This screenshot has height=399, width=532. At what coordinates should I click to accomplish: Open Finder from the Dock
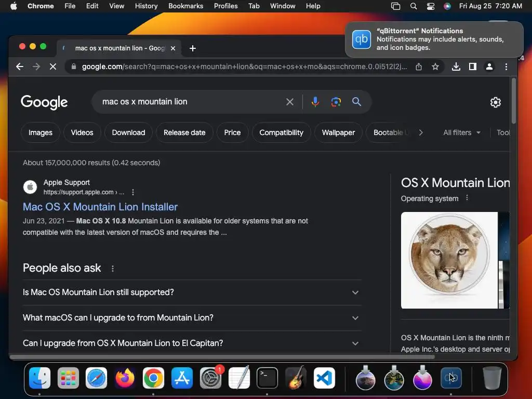(39, 378)
